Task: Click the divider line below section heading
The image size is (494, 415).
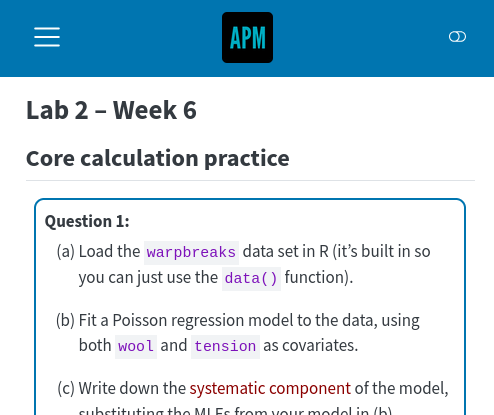Action: click(x=250, y=181)
